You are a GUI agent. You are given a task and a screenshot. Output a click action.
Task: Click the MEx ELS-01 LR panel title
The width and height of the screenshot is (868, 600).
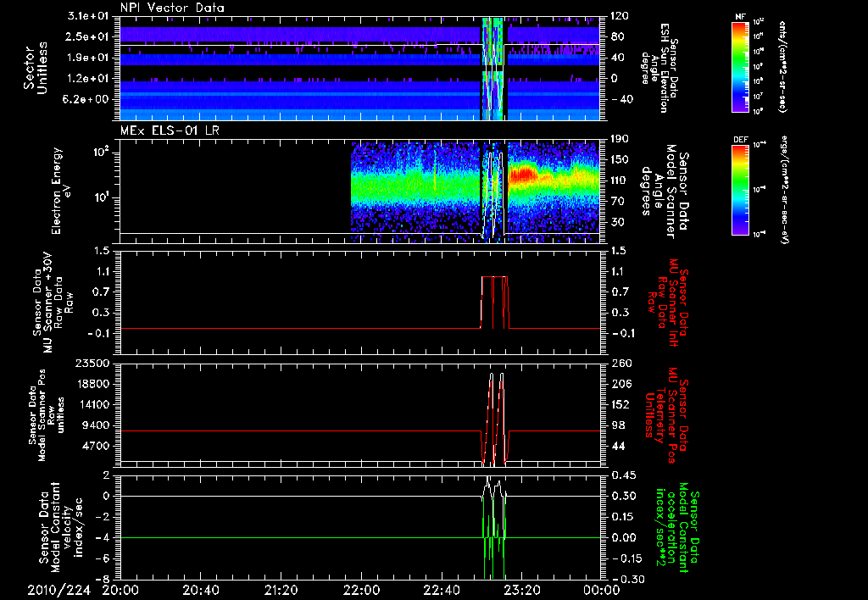pyautogui.click(x=170, y=131)
